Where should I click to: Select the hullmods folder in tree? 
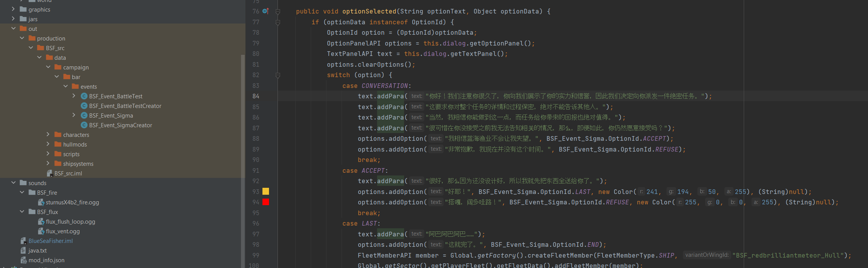click(75, 145)
